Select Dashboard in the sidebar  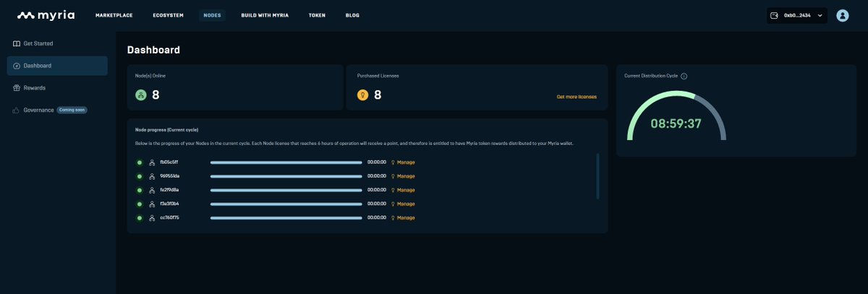(57, 66)
